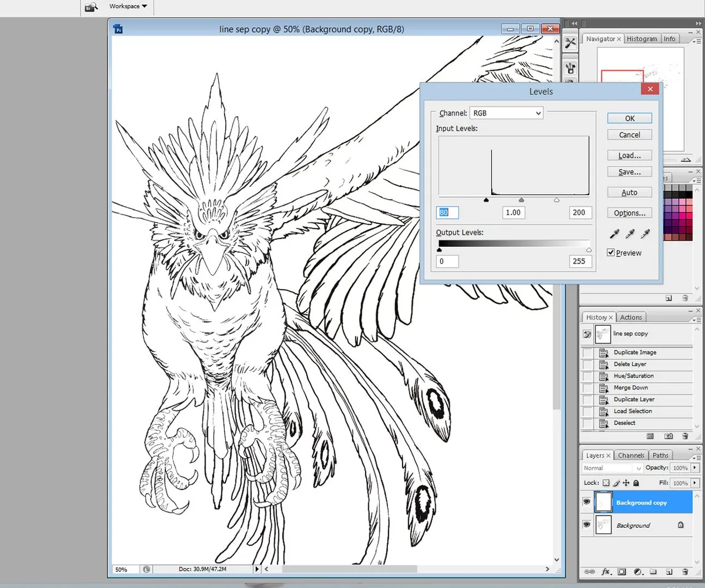This screenshot has width=705, height=588.
Task: Create new snapshot camera icon in History
Action: 669,436
